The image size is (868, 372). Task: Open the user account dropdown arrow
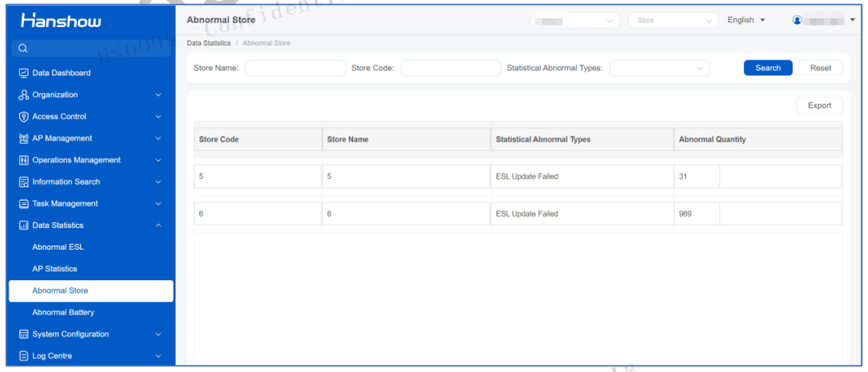pyautogui.click(x=852, y=21)
